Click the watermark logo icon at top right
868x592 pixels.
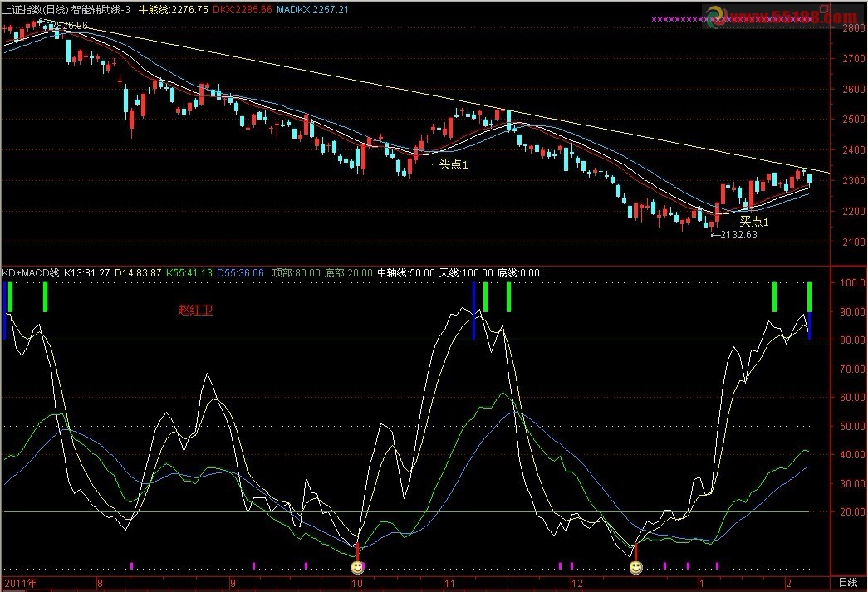715,14
